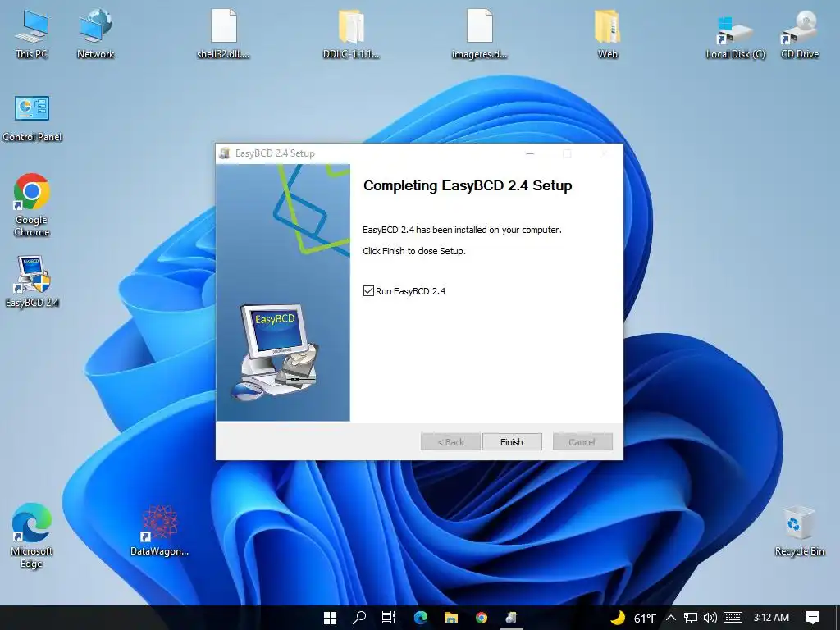Click the greyed Cancel button

click(582, 442)
